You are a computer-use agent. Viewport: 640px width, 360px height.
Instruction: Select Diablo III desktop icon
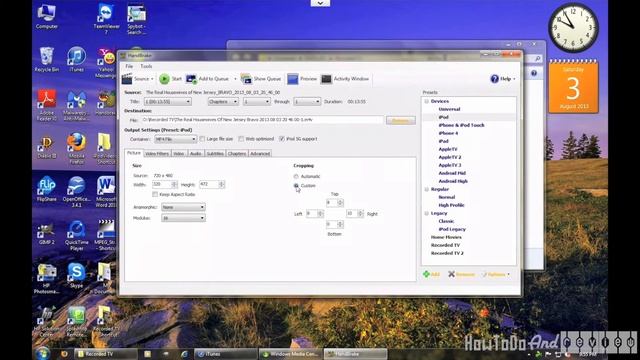47,147
